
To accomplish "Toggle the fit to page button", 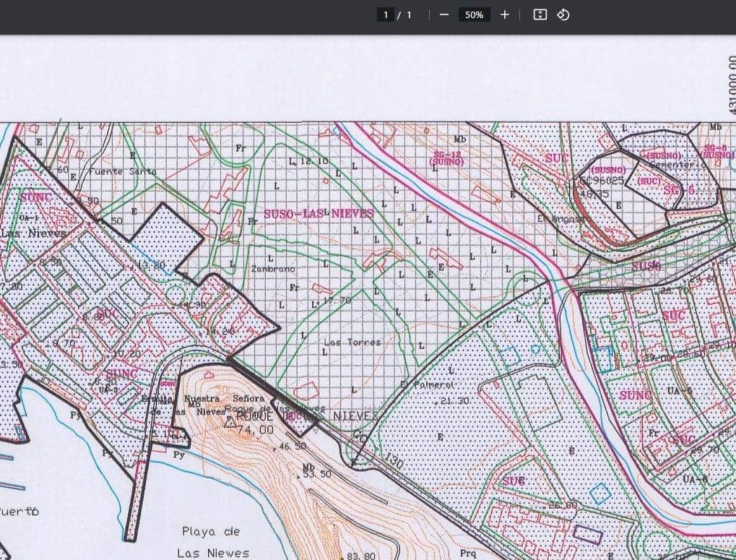I will 540,14.
